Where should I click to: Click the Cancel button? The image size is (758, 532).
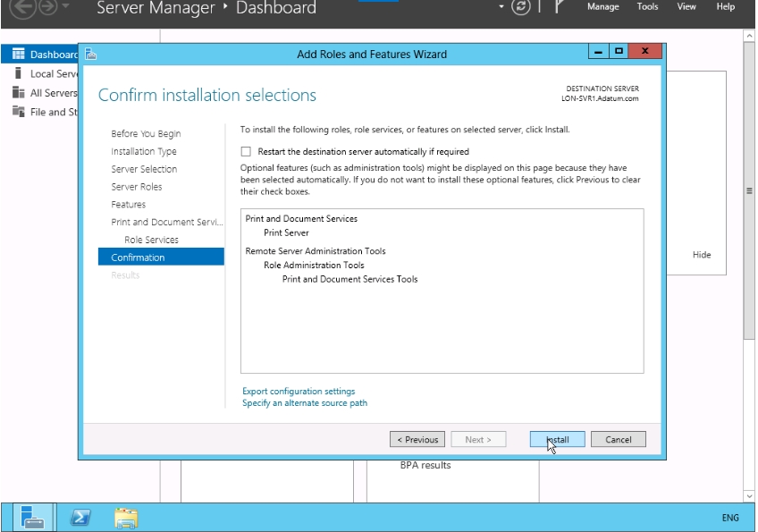click(619, 439)
